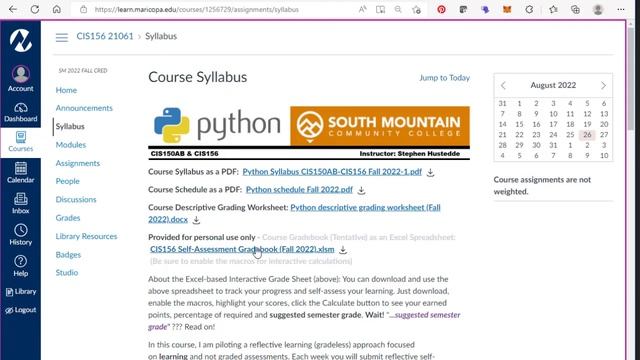
Task: Open Studio in course menu
Action: coord(67,272)
